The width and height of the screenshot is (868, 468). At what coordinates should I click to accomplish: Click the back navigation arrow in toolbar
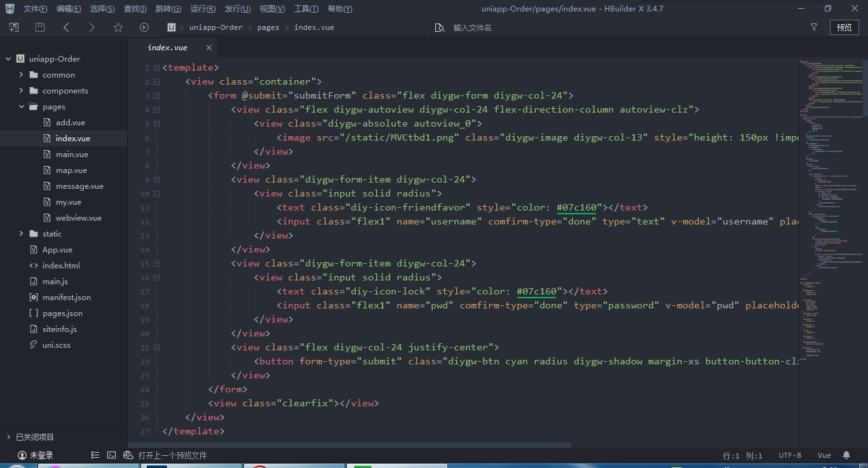coord(65,27)
